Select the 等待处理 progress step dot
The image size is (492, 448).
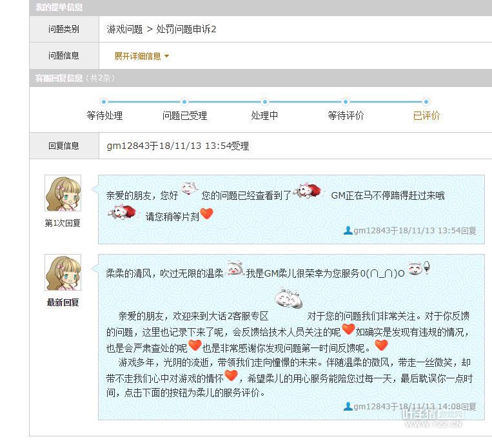(104, 102)
